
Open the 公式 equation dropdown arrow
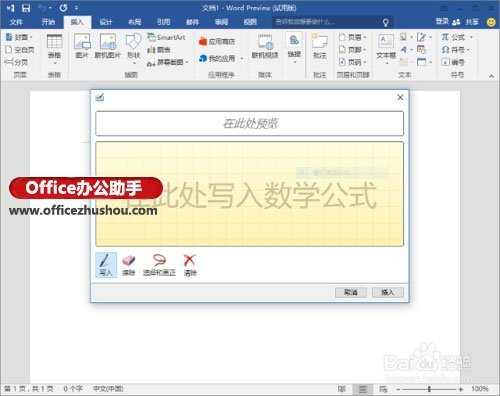(x=472, y=37)
